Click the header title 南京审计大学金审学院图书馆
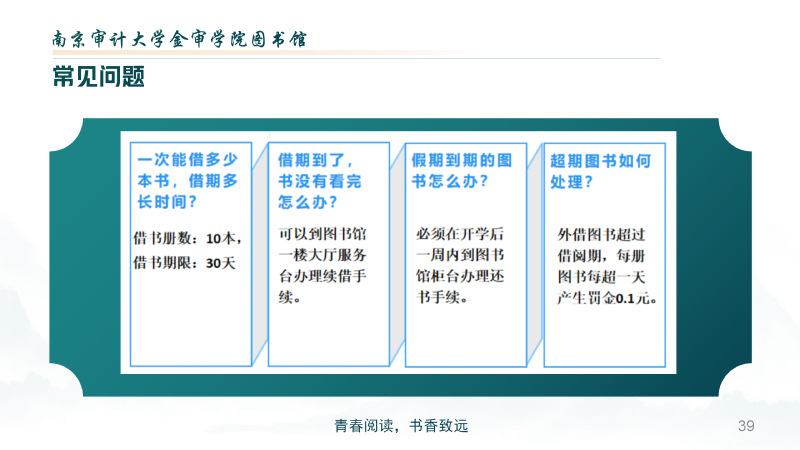Viewport: 800px width, 450px height. [179, 38]
